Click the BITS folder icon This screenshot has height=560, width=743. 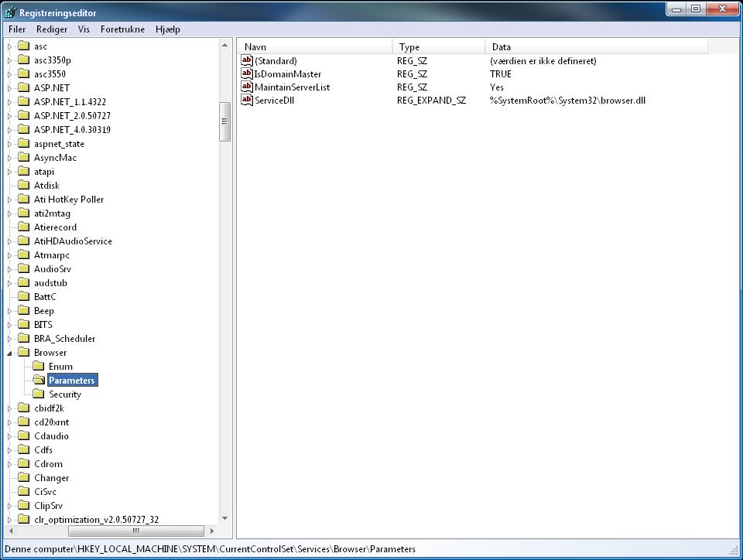(x=23, y=324)
